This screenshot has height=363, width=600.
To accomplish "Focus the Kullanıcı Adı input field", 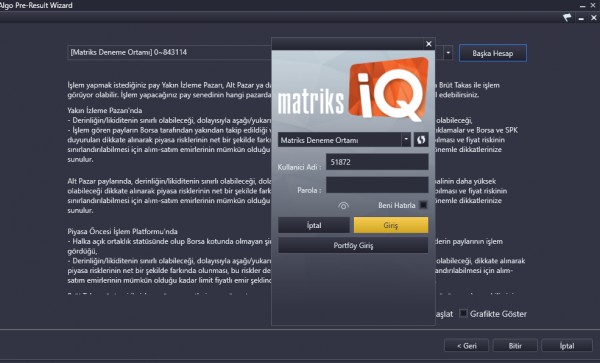I will (x=377, y=162).
